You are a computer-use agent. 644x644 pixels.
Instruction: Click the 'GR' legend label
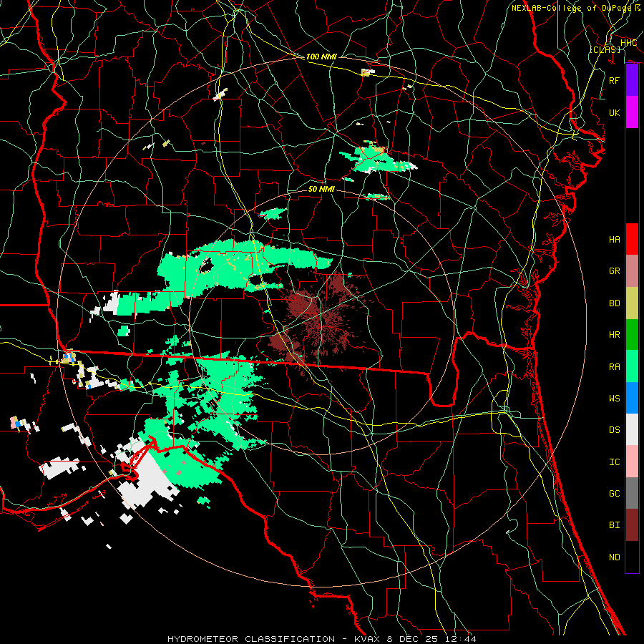pyautogui.click(x=614, y=271)
